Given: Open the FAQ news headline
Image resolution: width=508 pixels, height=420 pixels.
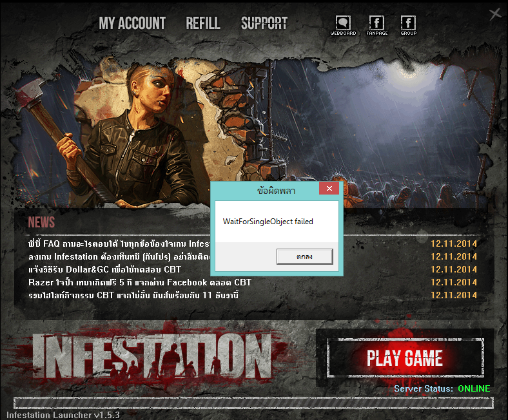Looking at the screenshot, I should pyautogui.click(x=119, y=243).
